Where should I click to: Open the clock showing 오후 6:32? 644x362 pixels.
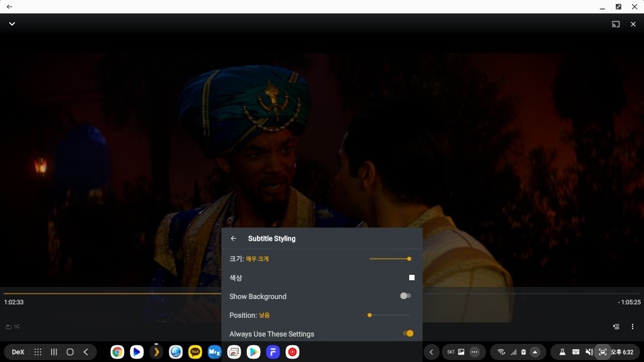pos(622,352)
